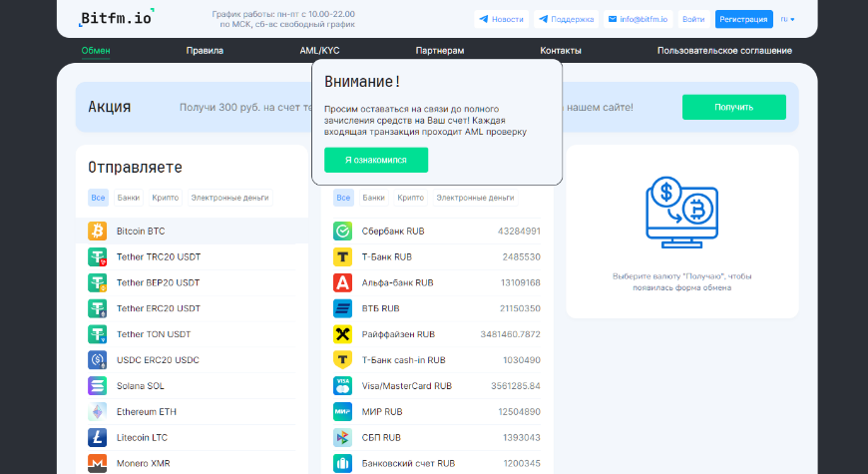Select the СБП RUB row label
Image resolution: width=868 pixels, height=474 pixels.
click(x=381, y=437)
